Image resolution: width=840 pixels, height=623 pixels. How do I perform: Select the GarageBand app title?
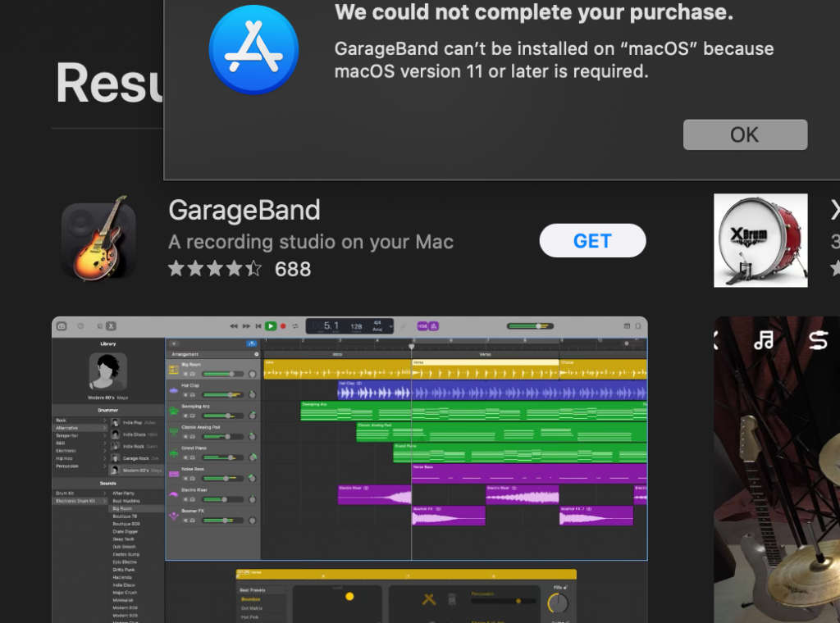tap(244, 211)
